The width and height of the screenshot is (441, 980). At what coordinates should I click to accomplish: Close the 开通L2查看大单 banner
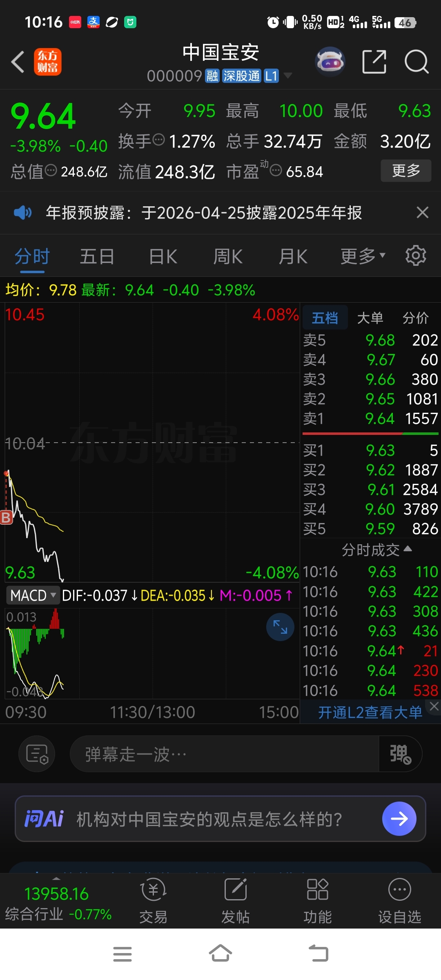pyautogui.click(x=434, y=706)
